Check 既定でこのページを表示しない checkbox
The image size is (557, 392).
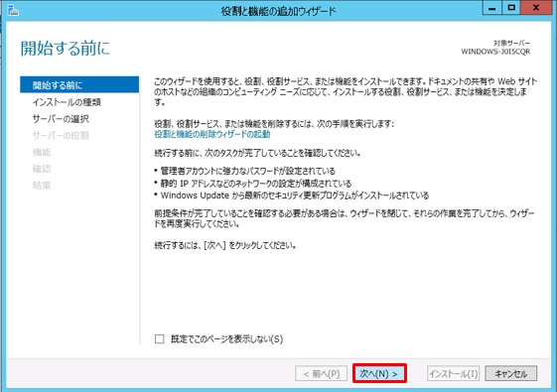(160, 338)
